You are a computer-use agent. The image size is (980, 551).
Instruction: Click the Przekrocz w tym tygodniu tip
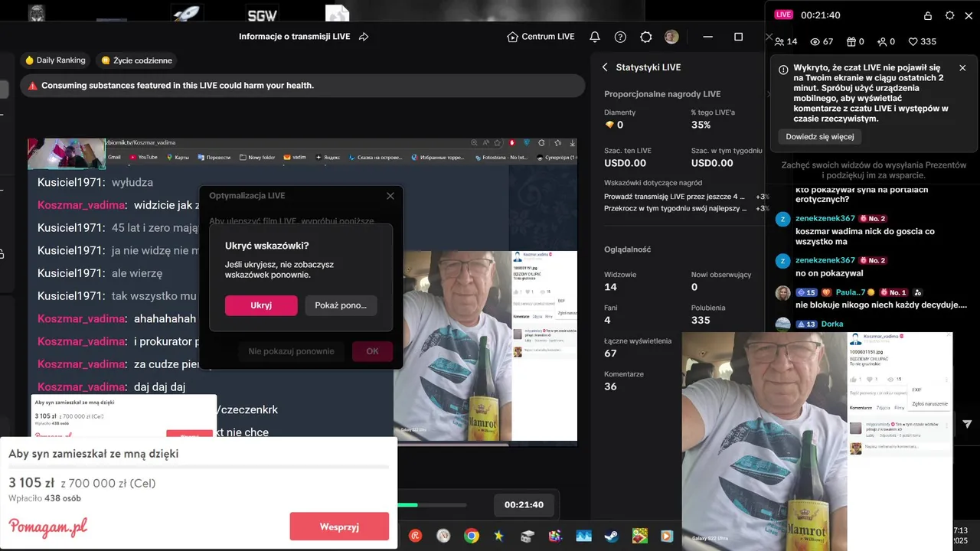tap(675, 208)
